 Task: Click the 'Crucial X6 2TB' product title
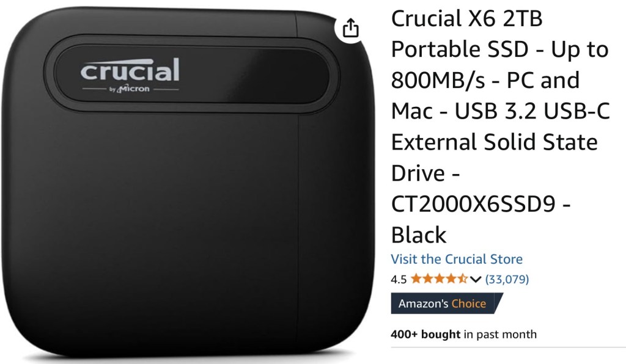[466, 18]
